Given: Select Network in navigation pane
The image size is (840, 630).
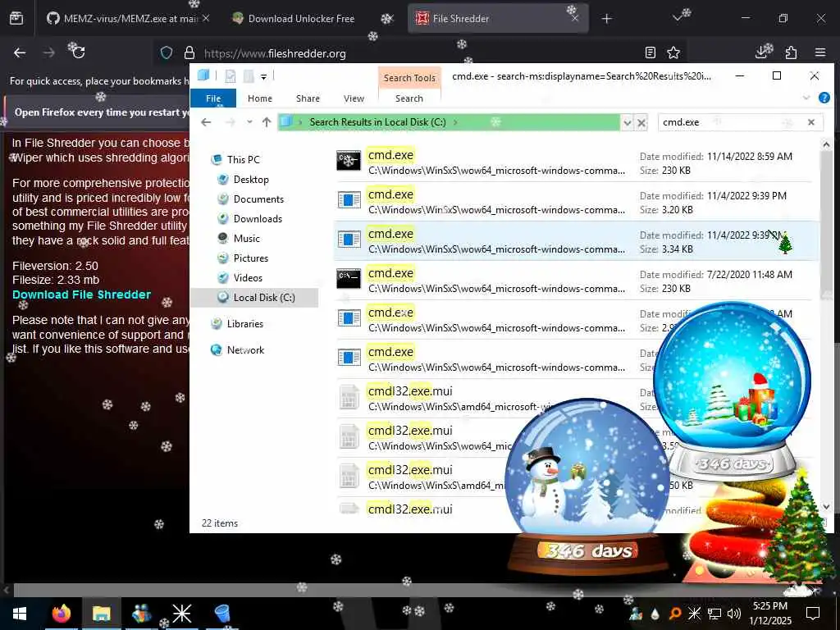Looking at the screenshot, I should coord(245,349).
